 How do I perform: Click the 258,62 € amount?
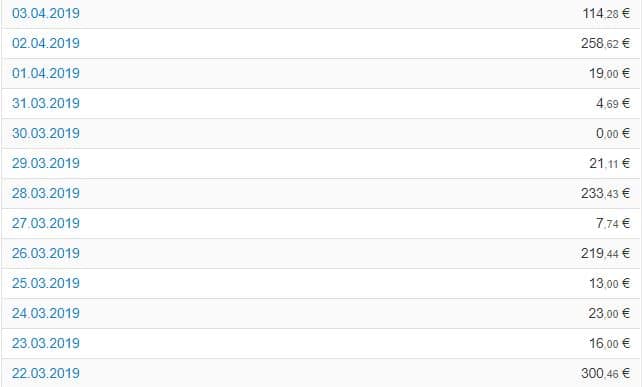coord(606,43)
